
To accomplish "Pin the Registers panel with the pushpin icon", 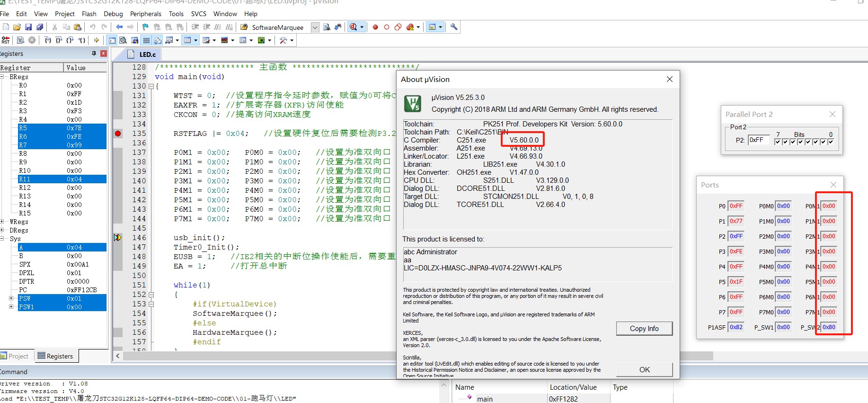I will (94, 54).
